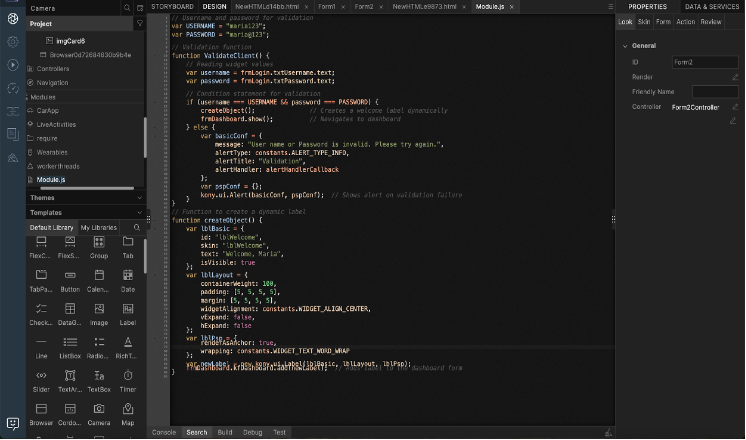This screenshot has height=440, width=746.
Task: Open feedback chat icon in left sidebar
Action: (13, 424)
